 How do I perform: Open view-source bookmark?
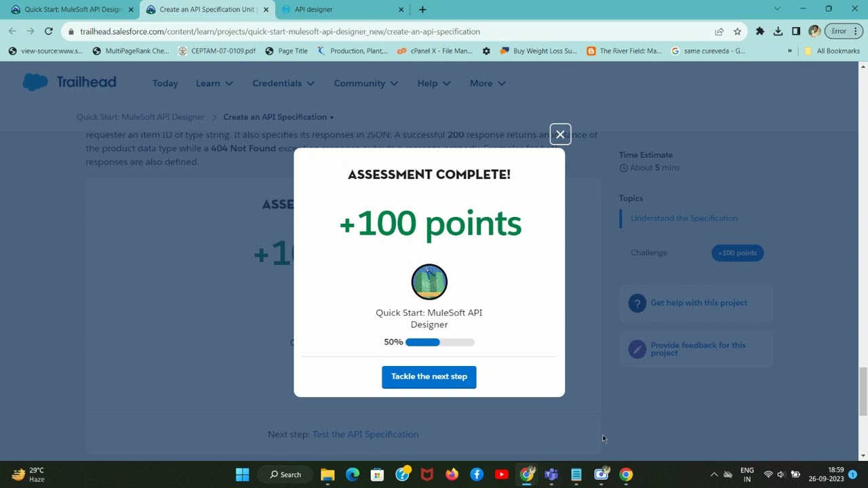45,51
